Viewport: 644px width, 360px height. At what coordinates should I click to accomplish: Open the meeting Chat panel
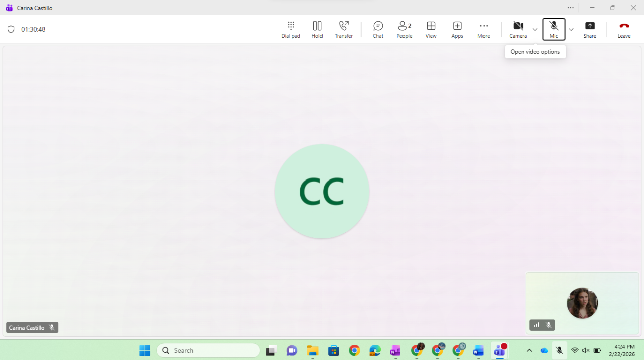pyautogui.click(x=378, y=30)
